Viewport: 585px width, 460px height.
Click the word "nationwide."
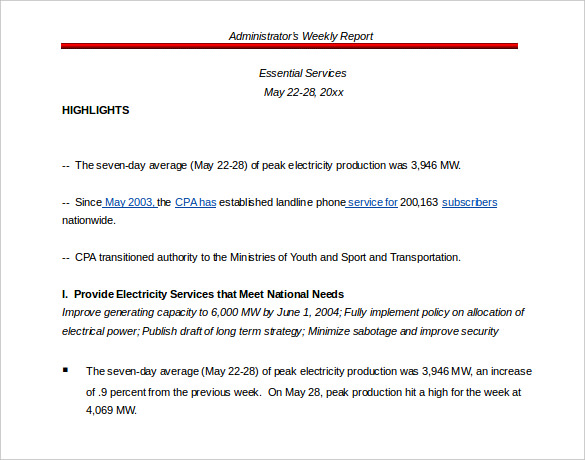coord(89,220)
